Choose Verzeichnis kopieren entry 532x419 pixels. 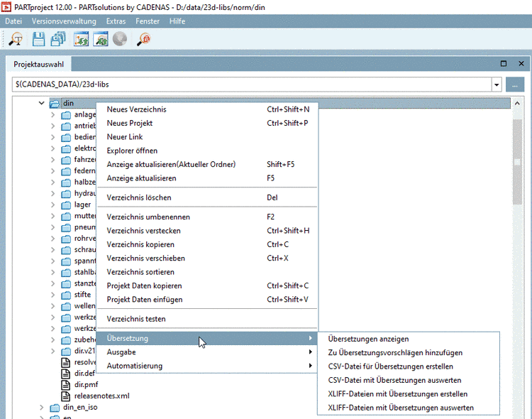tap(207, 244)
